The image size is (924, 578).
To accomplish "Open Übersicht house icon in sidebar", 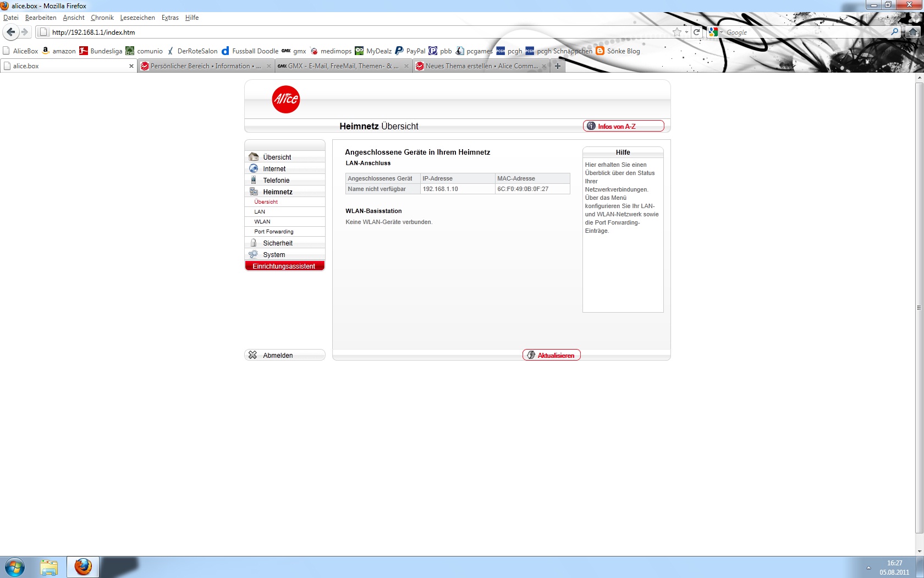I will [x=254, y=157].
